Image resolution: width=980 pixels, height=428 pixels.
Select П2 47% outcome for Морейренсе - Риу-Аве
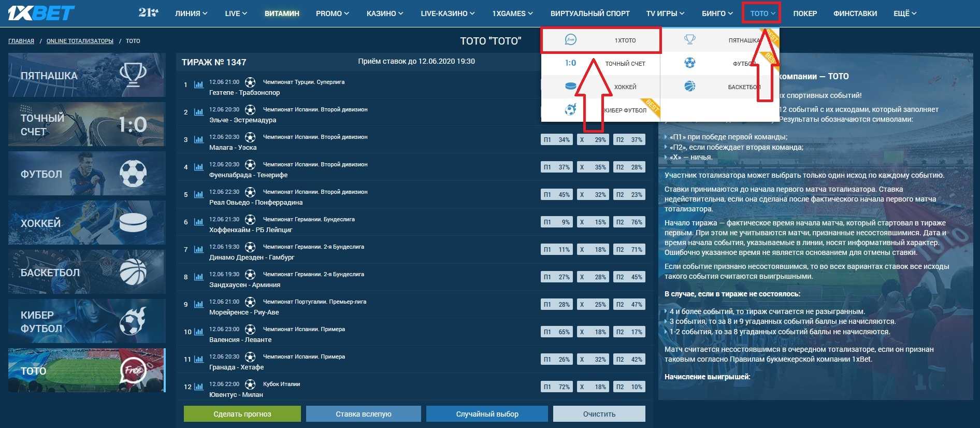click(x=629, y=305)
